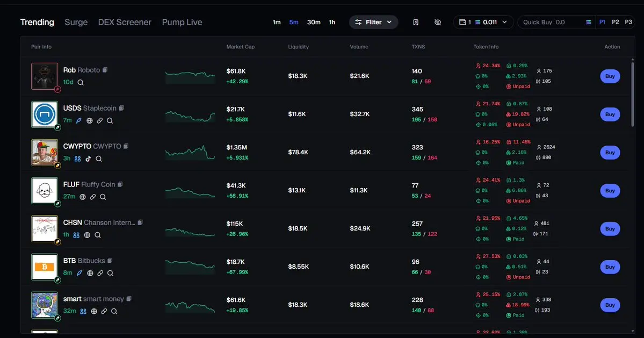
Task: Copy the CWYPTO contract address
Action: (x=126, y=146)
